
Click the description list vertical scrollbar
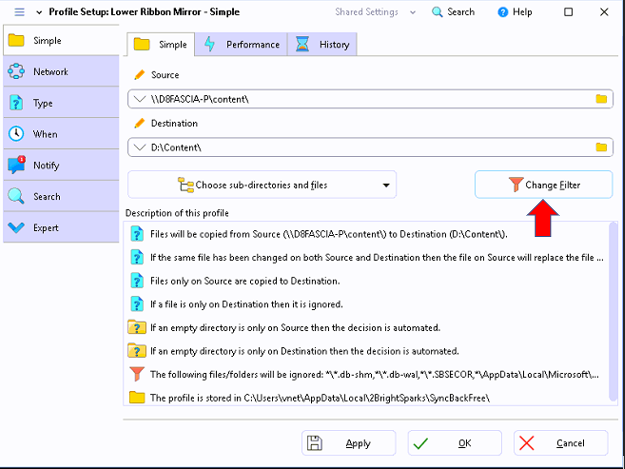click(612, 300)
